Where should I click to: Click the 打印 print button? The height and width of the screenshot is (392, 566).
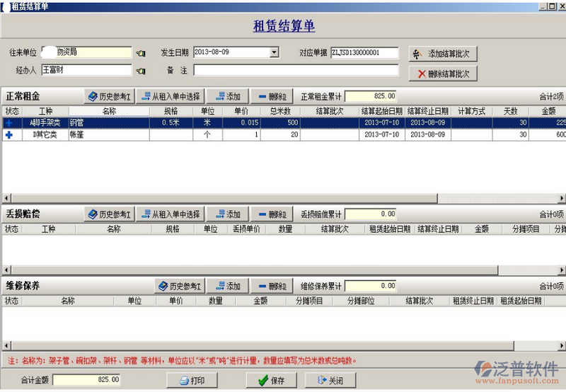(192, 380)
